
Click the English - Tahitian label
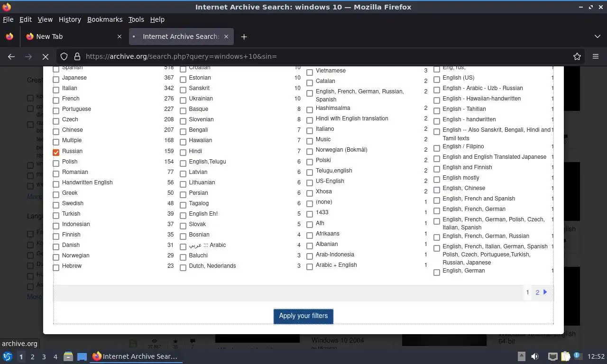click(x=464, y=109)
